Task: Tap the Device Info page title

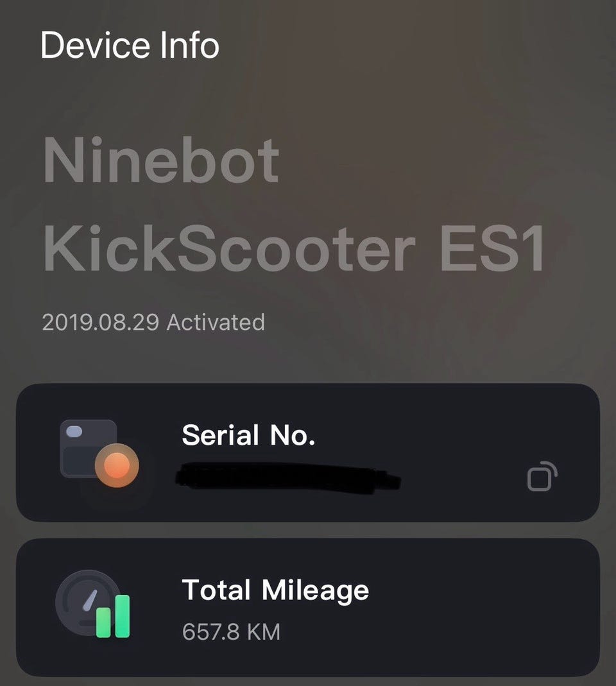Action: (x=130, y=45)
